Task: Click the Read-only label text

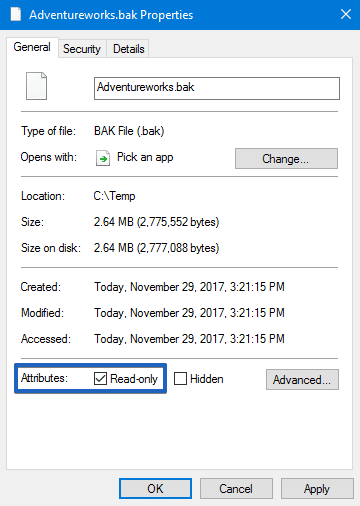Action: pyautogui.click(x=134, y=379)
